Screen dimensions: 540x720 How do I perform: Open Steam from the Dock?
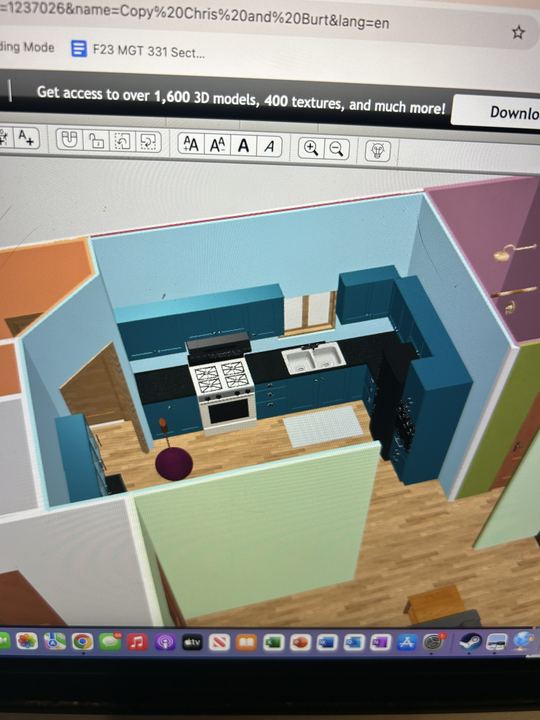coord(470,641)
